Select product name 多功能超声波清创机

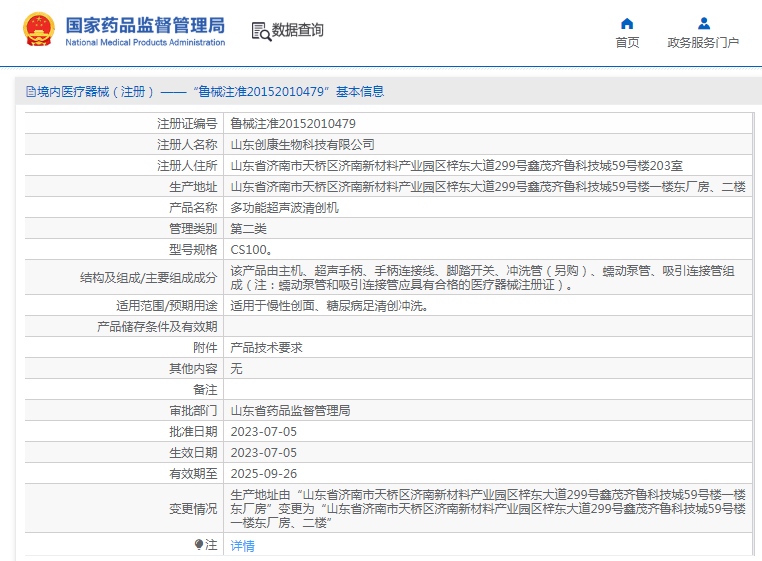[284, 208]
